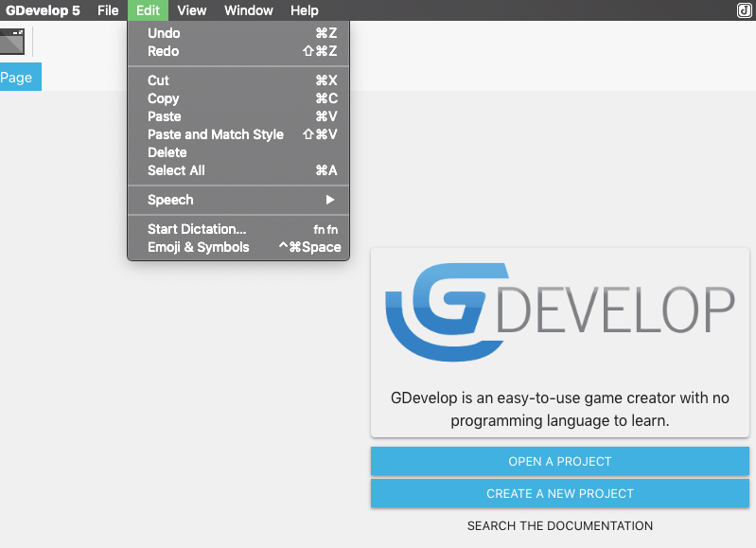Choose Paste and Match Style

click(x=238, y=134)
